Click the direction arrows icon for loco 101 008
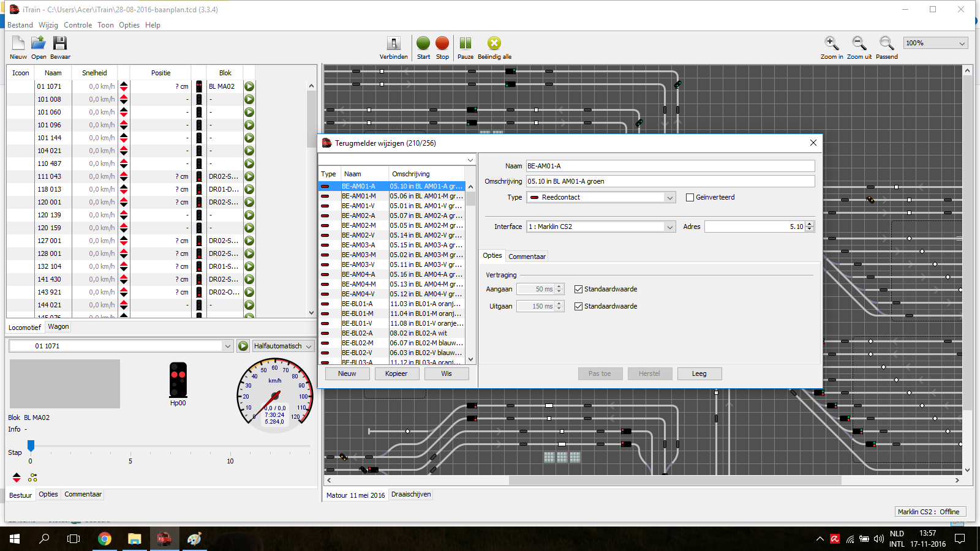 (124, 99)
